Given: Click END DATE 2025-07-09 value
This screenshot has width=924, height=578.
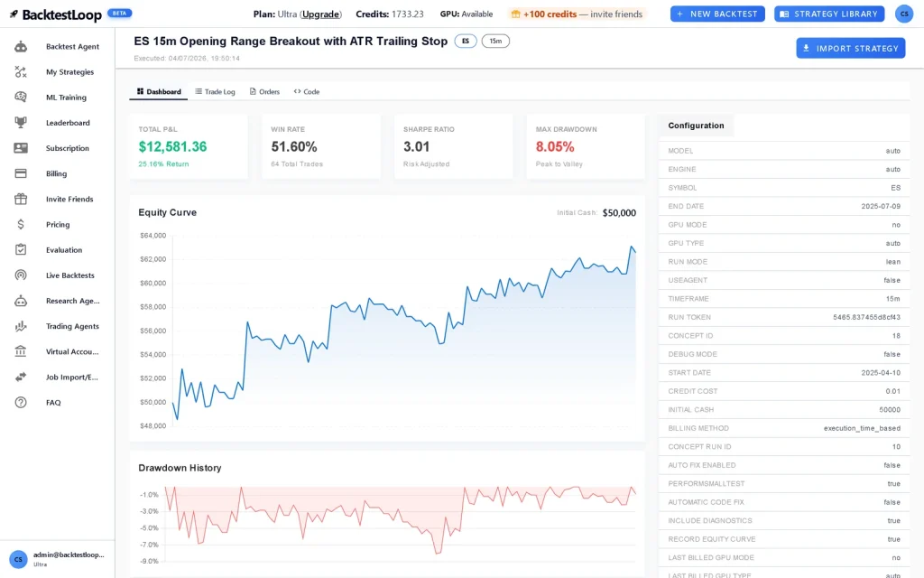Looking at the screenshot, I should tap(881, 207).
